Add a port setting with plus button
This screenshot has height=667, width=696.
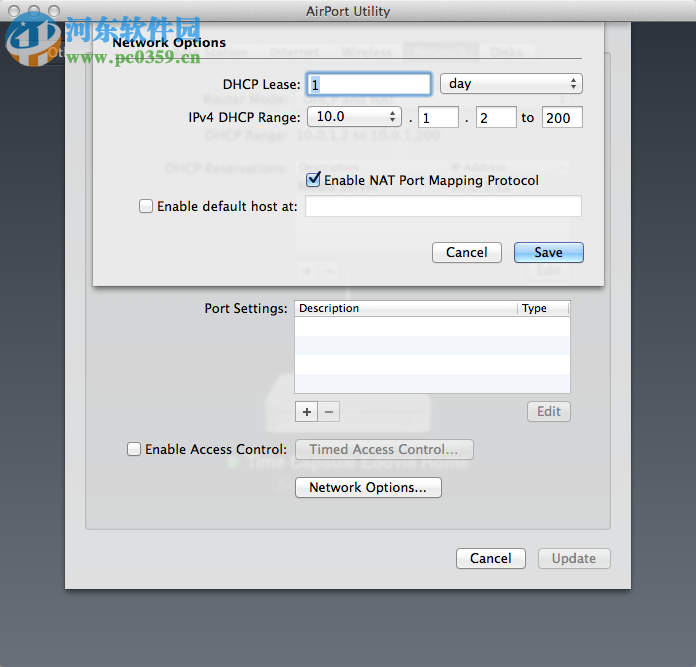pyautogui.click(x=306, y=412)
